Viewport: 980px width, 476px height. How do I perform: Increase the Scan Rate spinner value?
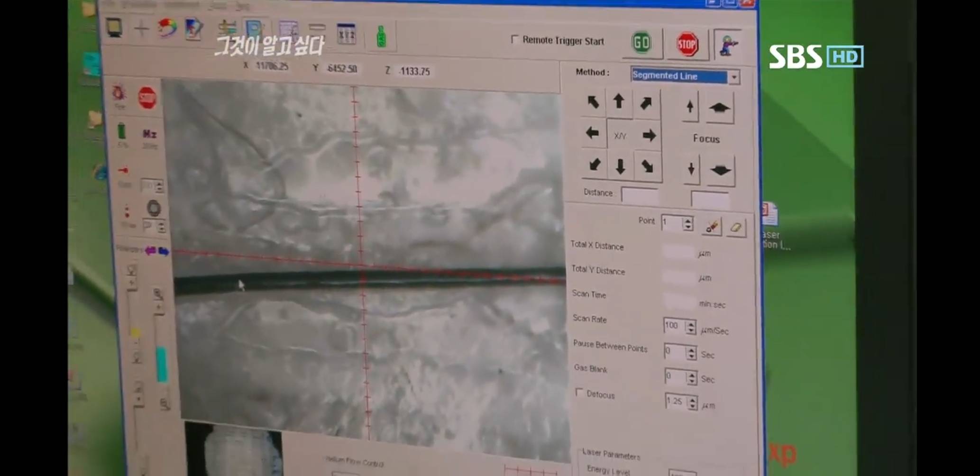[x=691, y=323]
